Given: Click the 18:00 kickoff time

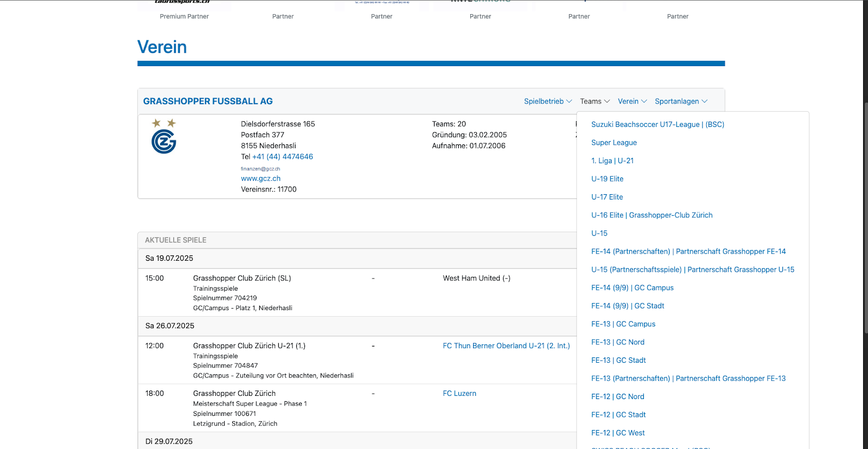Looking at the screenshot, I should tap(155, 394).
